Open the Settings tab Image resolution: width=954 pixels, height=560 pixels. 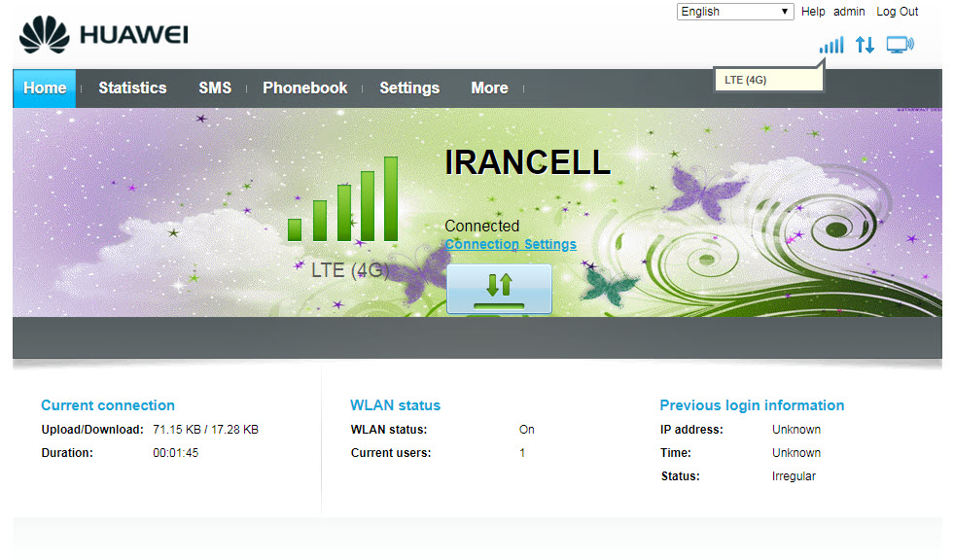(x=409, y=88)
